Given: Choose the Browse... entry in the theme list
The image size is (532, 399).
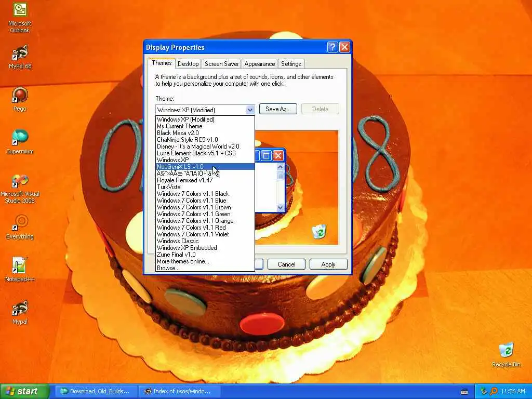Looking at the screenshot, I should point(205,268).
